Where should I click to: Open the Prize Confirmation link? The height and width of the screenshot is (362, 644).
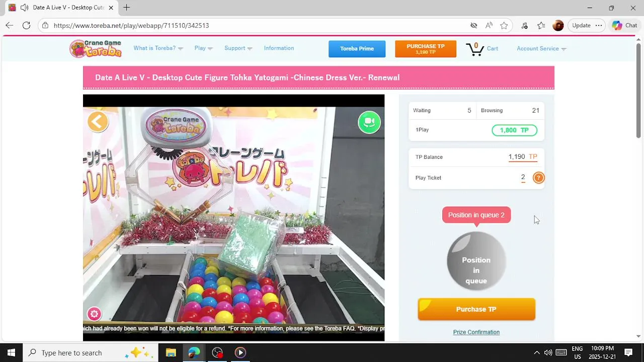click(x=476, y=332)
